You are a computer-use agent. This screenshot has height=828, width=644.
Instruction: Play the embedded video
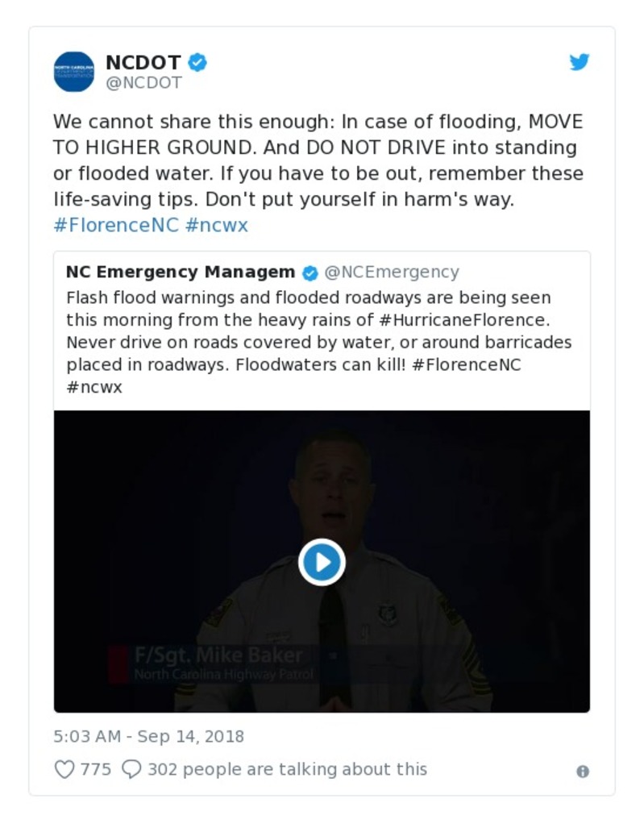pos(322,561)
